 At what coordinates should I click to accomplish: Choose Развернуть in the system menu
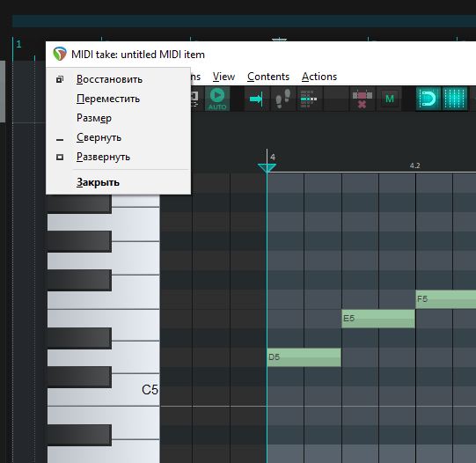(119, 157)
